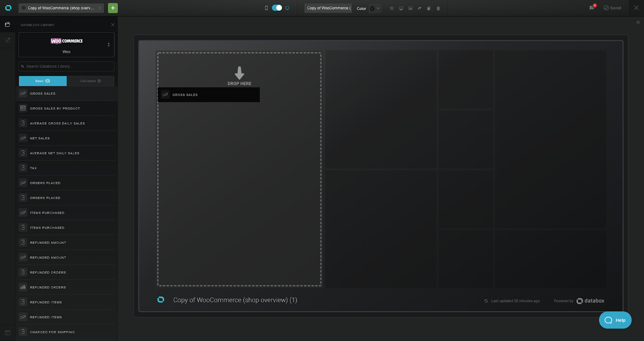Select ORDERS PLACED number datablock
This screenshot has height=341, width=644.
66,198
